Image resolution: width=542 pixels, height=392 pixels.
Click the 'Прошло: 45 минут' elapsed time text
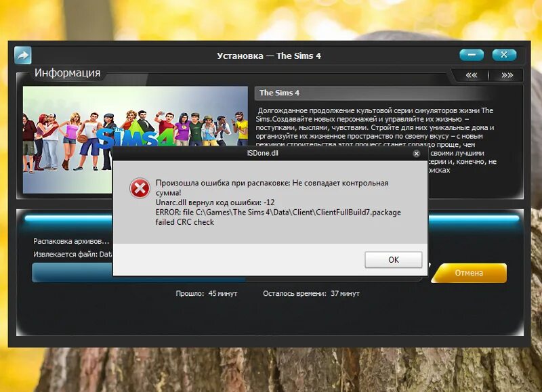point(207,294)
